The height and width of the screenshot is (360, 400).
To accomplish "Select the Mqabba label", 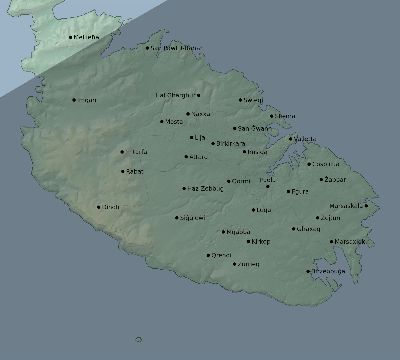I will [x=238, y=232].
